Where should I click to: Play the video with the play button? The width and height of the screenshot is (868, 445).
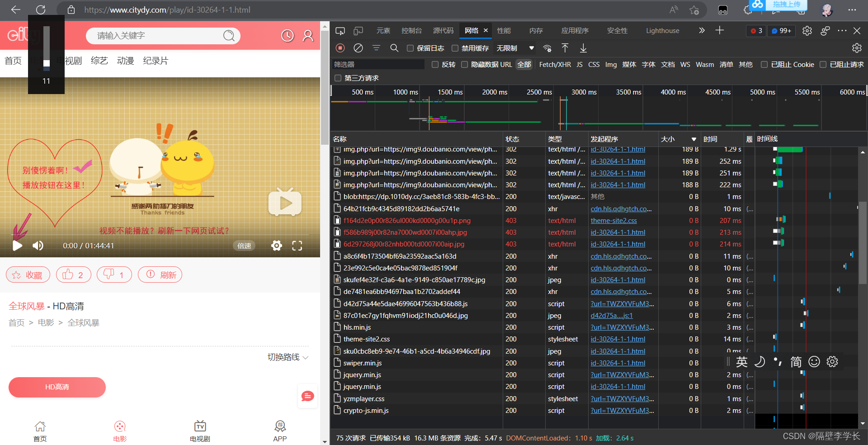(x=17, y=246)
